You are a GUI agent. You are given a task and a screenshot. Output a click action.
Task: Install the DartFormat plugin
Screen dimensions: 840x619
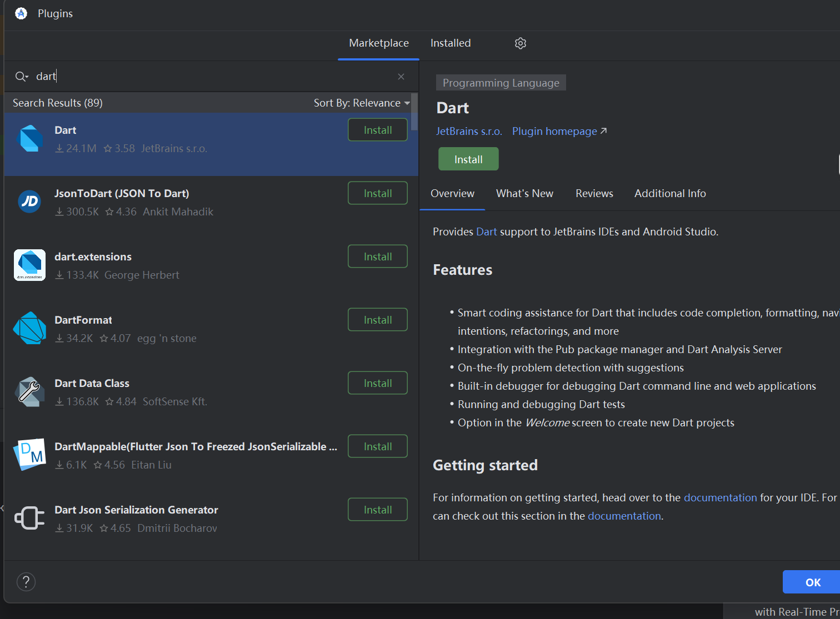pos(377,320)
